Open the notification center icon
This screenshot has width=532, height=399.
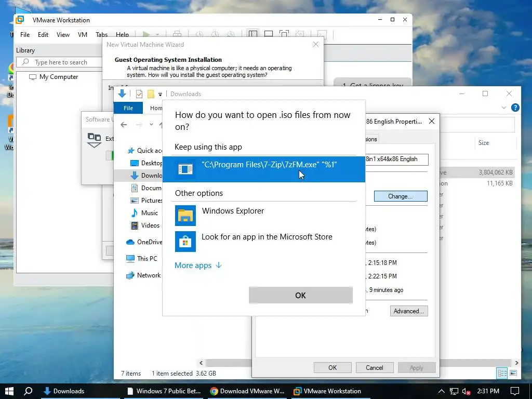click(515, 391)
